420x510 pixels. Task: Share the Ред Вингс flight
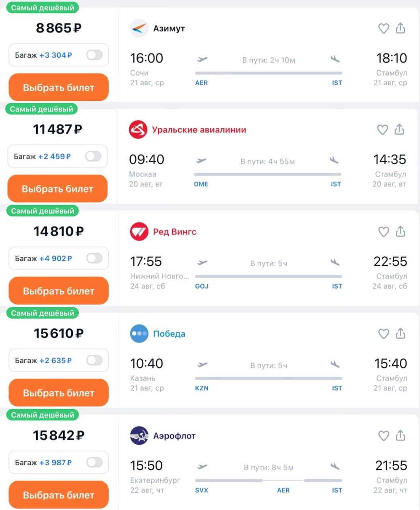pyautogui.click(x=400, y=231)
